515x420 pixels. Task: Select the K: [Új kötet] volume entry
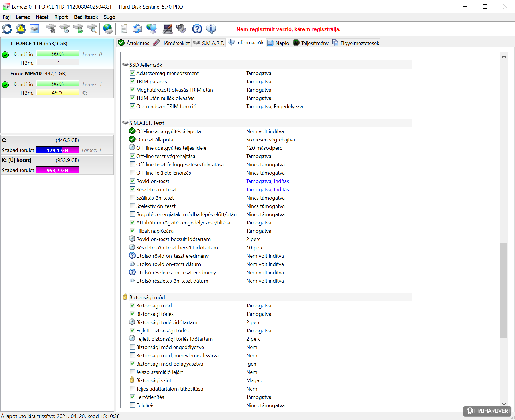57,165
